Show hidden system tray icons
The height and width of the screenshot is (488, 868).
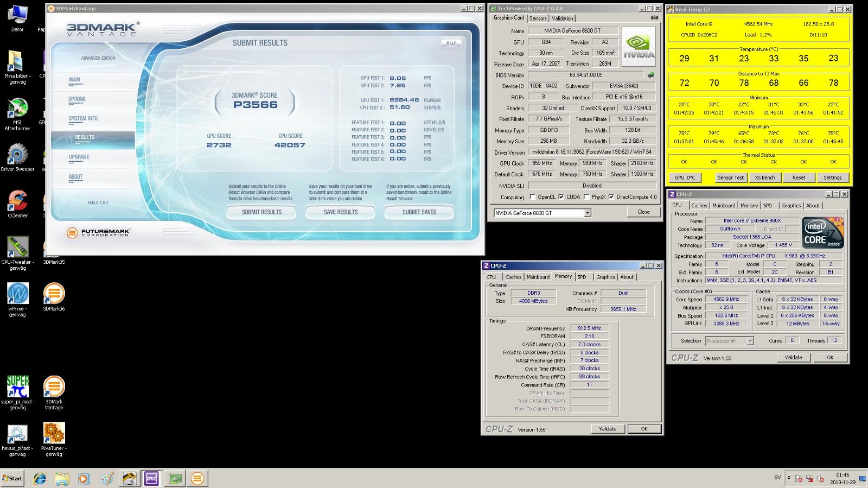coord(789,478)
